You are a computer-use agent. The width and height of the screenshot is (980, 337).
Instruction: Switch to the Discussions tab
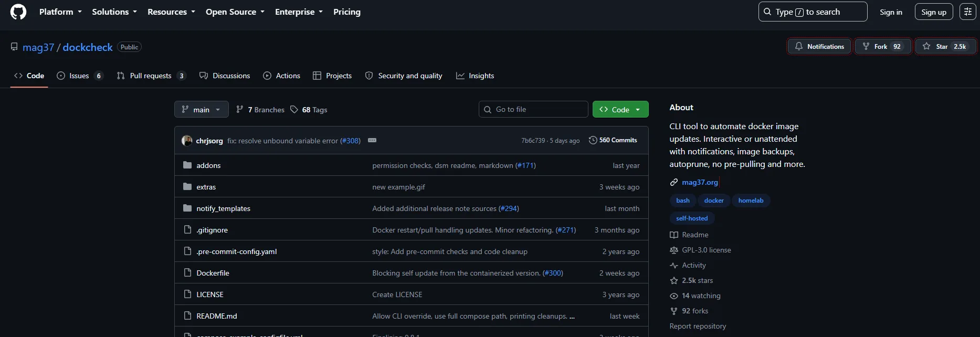[x=225, y=76]
